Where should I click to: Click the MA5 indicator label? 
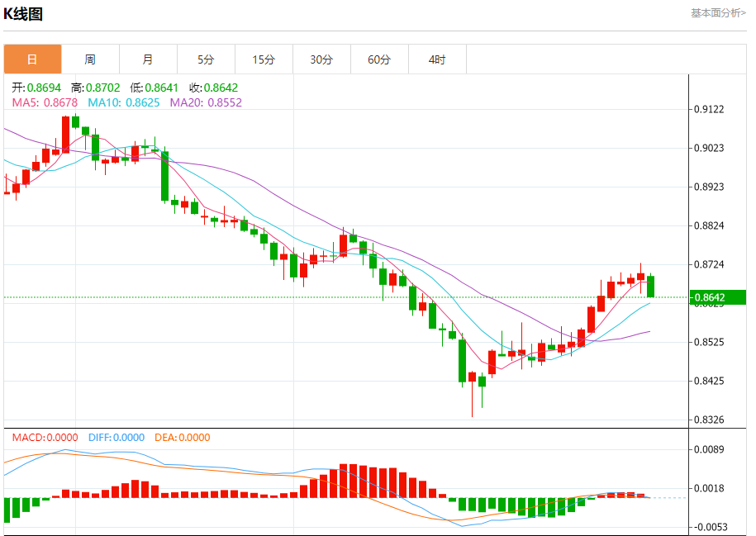pyautogui.click(x=45, y=102)
